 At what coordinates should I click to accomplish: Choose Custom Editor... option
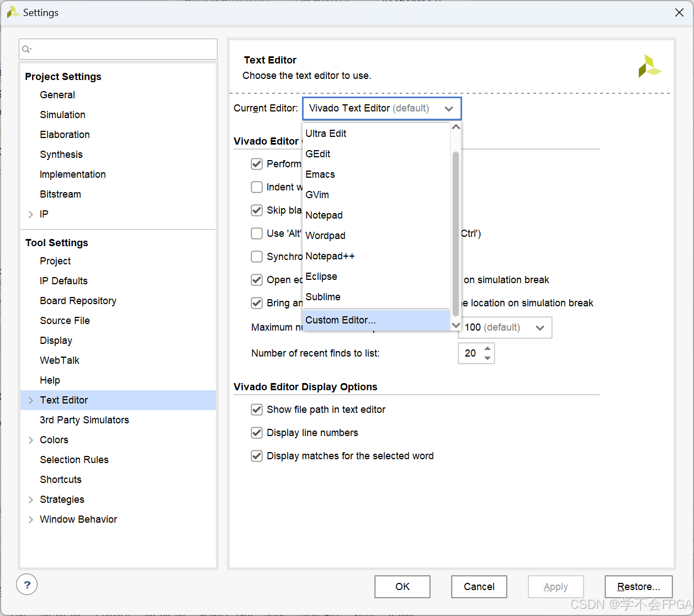(377, 320)
